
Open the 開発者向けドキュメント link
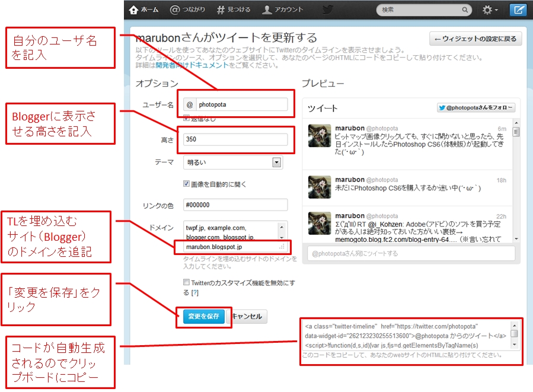[192, 65]
